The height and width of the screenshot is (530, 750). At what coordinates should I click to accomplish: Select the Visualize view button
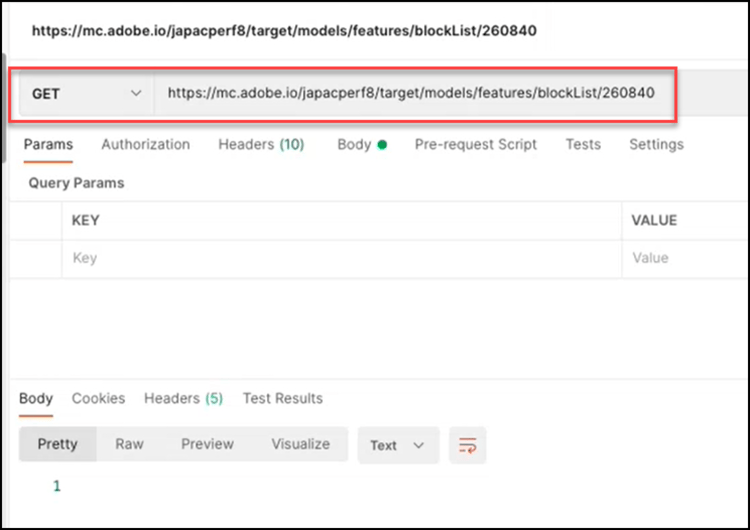[300, 444]
